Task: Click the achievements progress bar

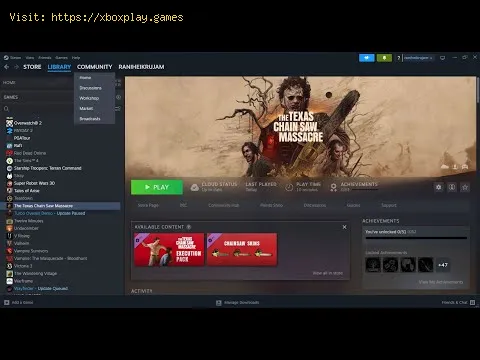Action: [x=416, y=238]
